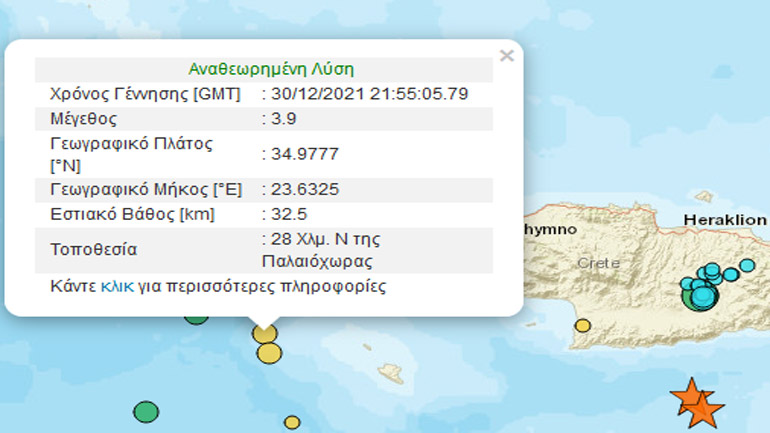Image resolution: width=770 pixels, height=433 pixels.
Task: Select the yellow marker on Crete's south coast
Action: pos(582,325)
